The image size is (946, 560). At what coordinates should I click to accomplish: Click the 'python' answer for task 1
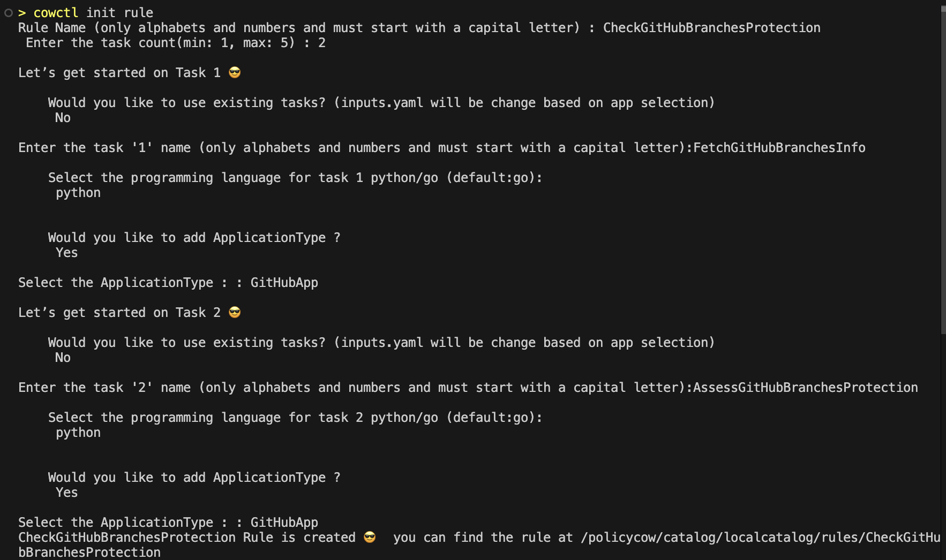78,193
